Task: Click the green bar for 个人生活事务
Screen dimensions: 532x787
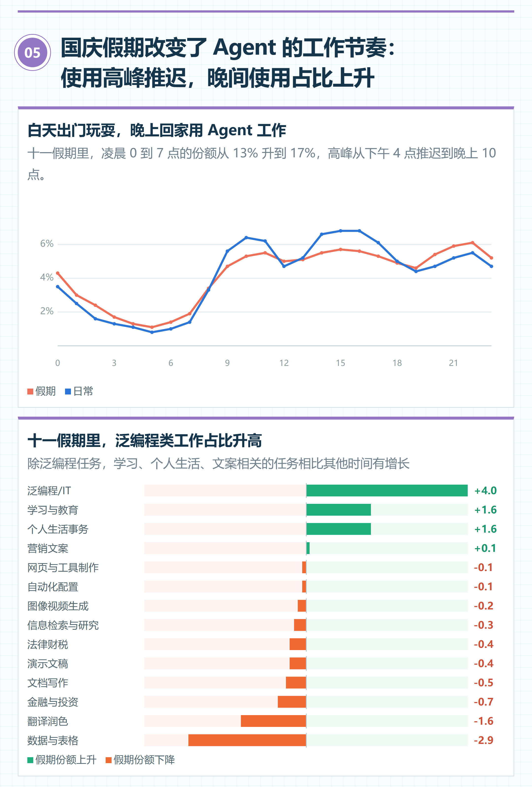Action: click(x=339, y=529)
